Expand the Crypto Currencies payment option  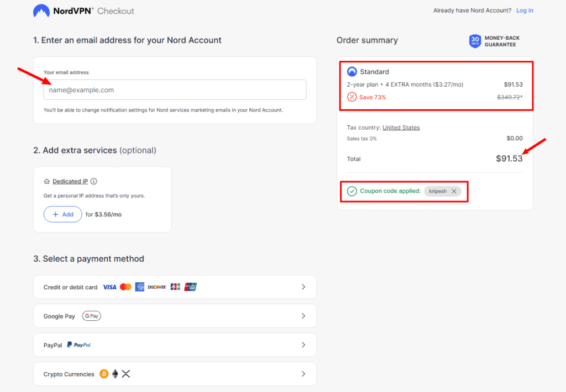click(x=303, y=374)
